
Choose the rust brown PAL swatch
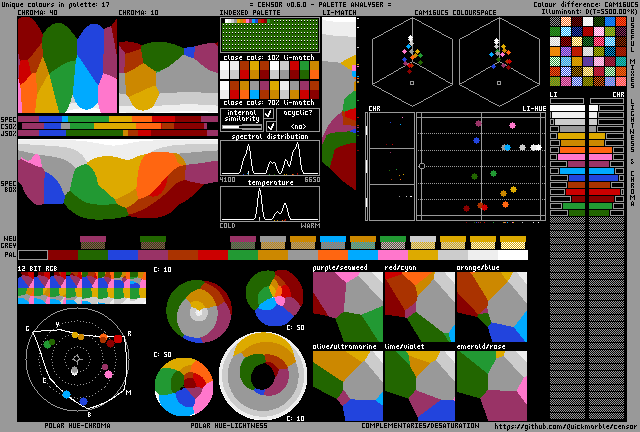(x=183, y=255)
